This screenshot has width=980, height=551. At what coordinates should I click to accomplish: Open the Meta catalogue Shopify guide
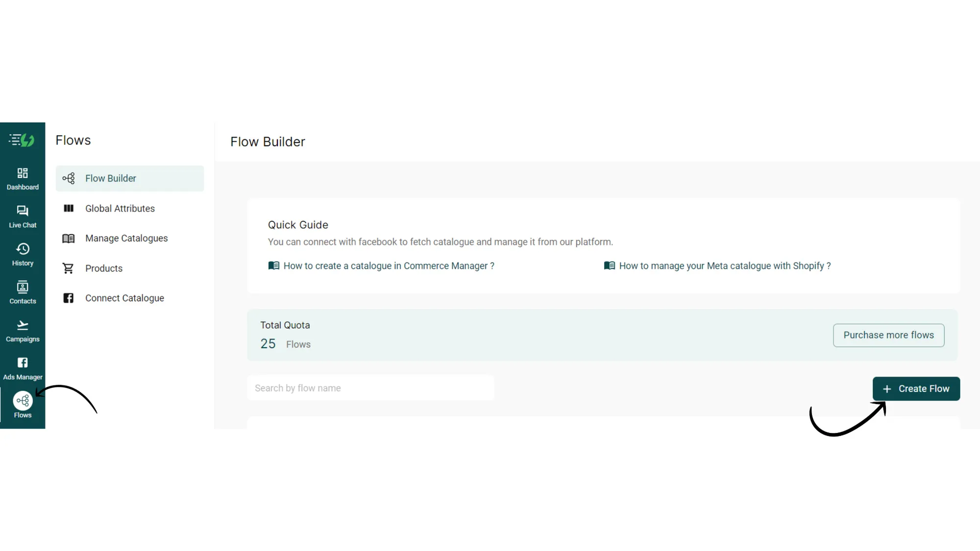pyautogui.click(x=725, y=265)
